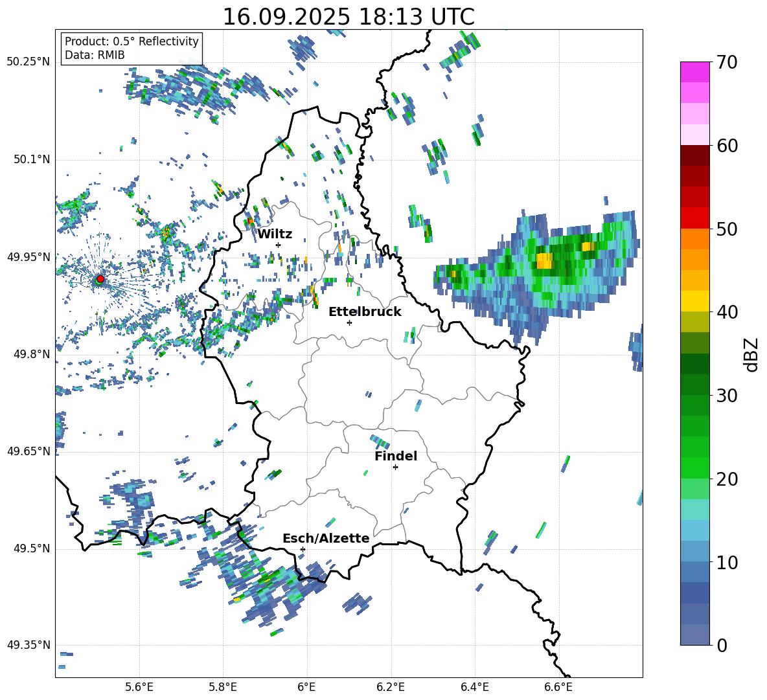
Task: Click the 6.2°E longitude label
Action: pos(391,687)
